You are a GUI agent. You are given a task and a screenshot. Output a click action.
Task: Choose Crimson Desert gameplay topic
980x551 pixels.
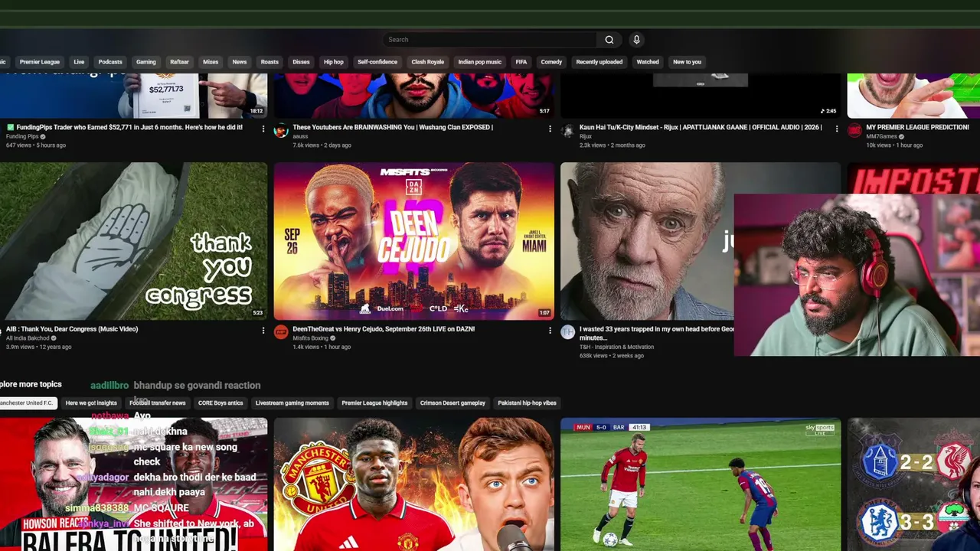[x=452, y=403]
